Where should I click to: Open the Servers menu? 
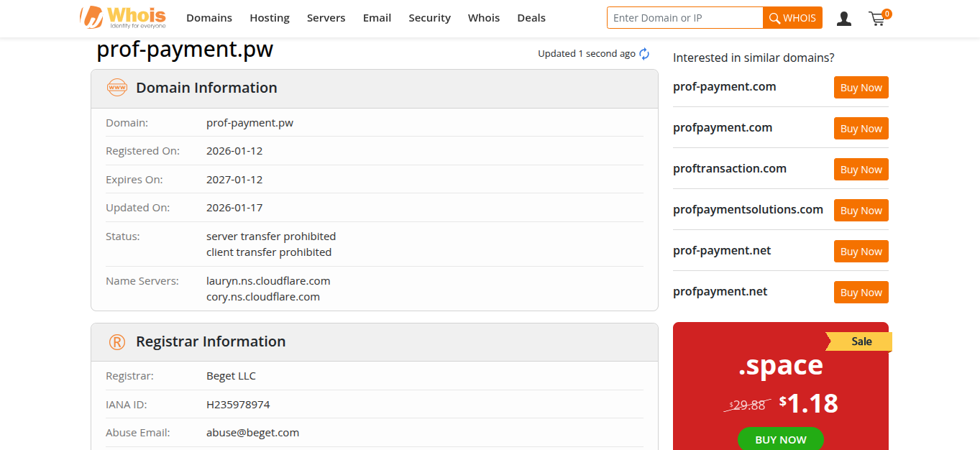click(x=326, y=18)
